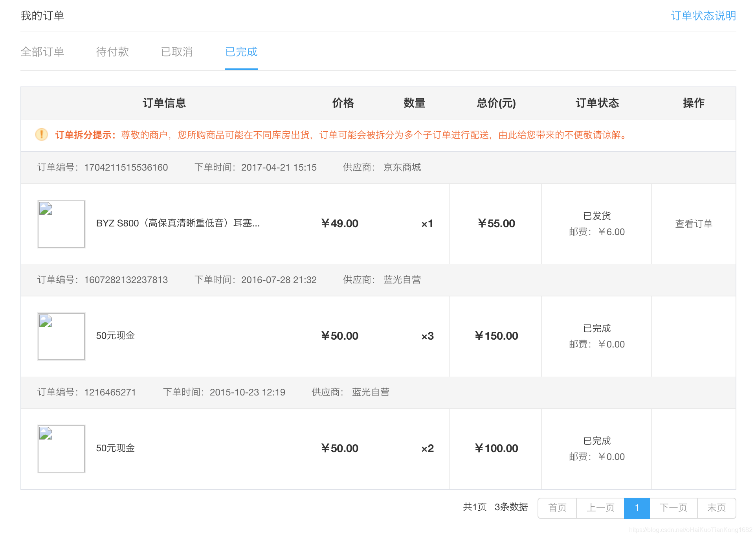Click order time 2015-10-23 12:19
This screenshot has height=537, width=756.
click(x=248, y=392)
